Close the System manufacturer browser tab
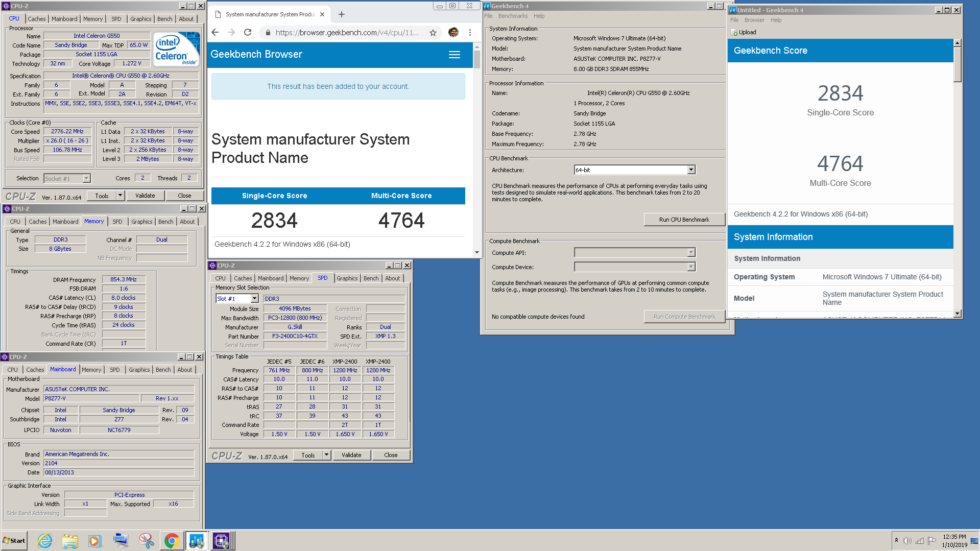Screen dimensions: 980x551 pyautogui.click(x=322, y=14)
